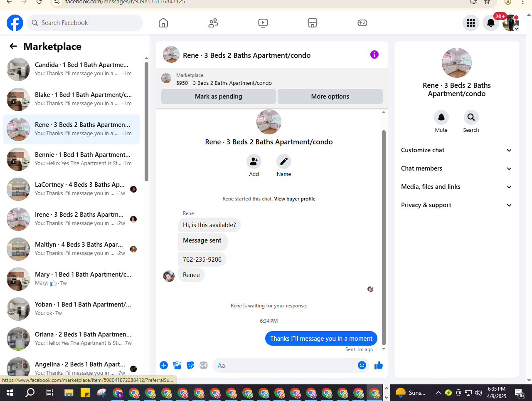The height and width of the screenshot is (401, 532).
Task: Open Windows taskbar search
Action: [30, 393]
